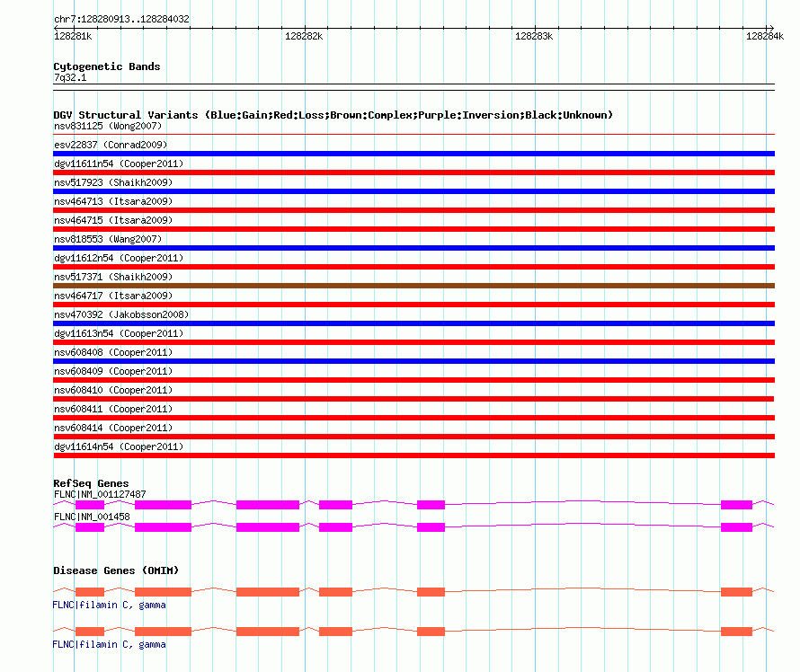Open variant nsv517371 (Shaikh2009) label
Screen dimensions: 800x672
tap(113, 277)
